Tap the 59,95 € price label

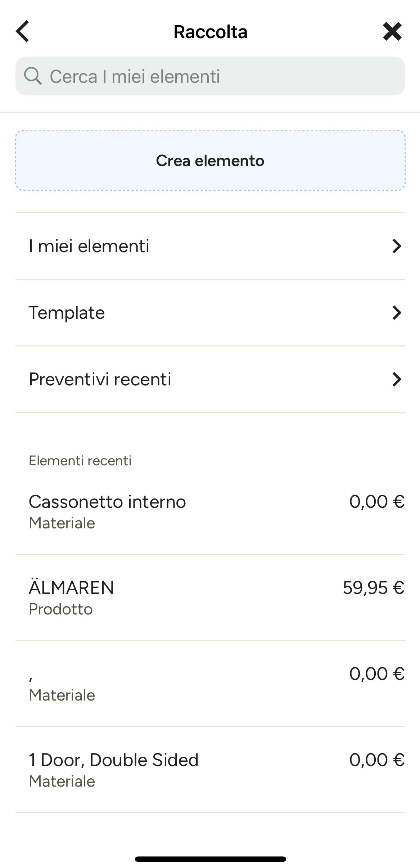point(374,587)
